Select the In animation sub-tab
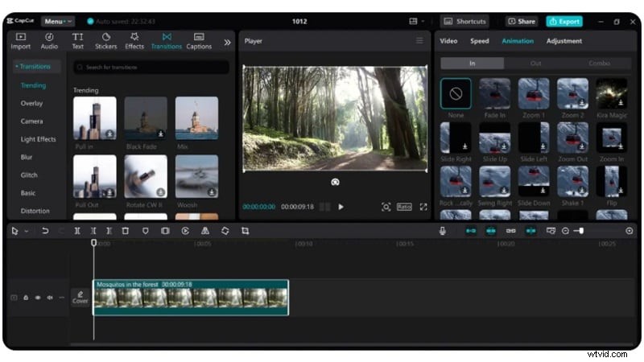This screenshot has height=362, width=644. click(x=473, y=64)
